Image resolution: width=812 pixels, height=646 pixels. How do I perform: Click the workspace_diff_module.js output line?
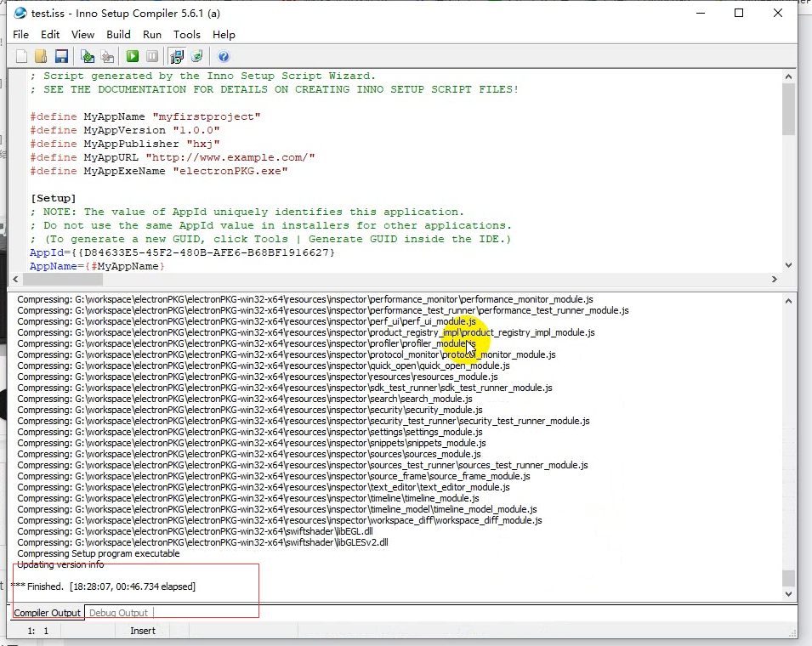pos(280,520)
